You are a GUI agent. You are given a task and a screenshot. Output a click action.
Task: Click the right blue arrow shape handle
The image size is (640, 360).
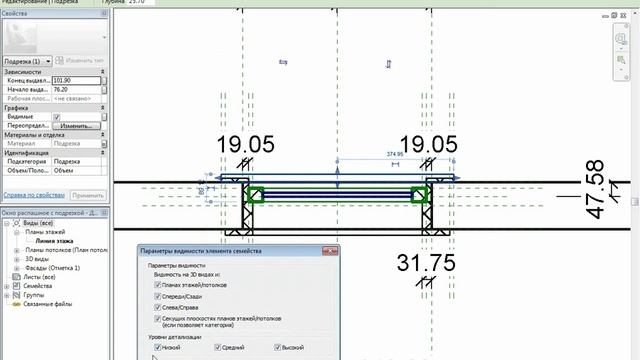point(457,178)
